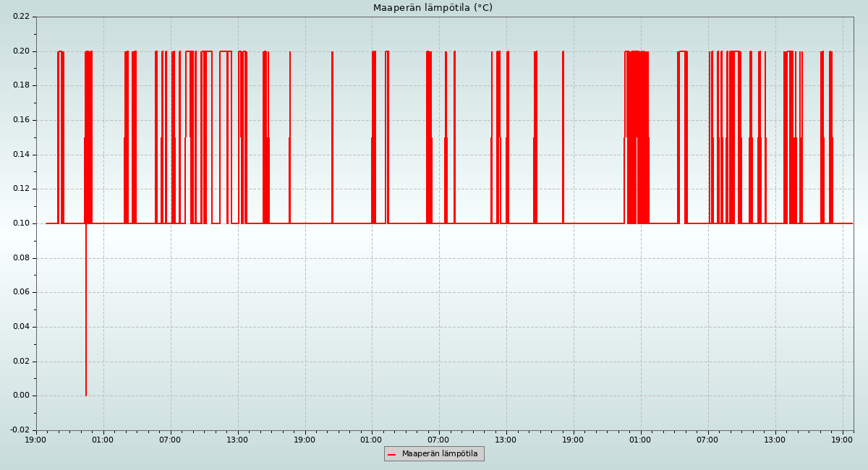Click the 0.16 y-axis label

(x=21, y=120)
